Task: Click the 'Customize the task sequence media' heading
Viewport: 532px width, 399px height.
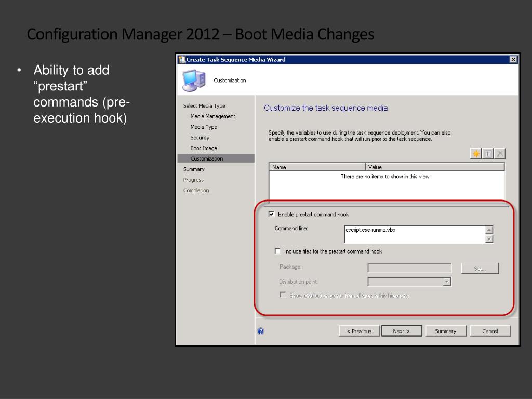Action: point(326,108)
